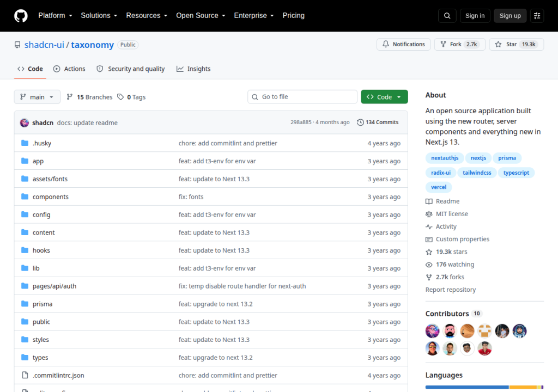Expand the Solutions menu

click(x=99, y=16)
